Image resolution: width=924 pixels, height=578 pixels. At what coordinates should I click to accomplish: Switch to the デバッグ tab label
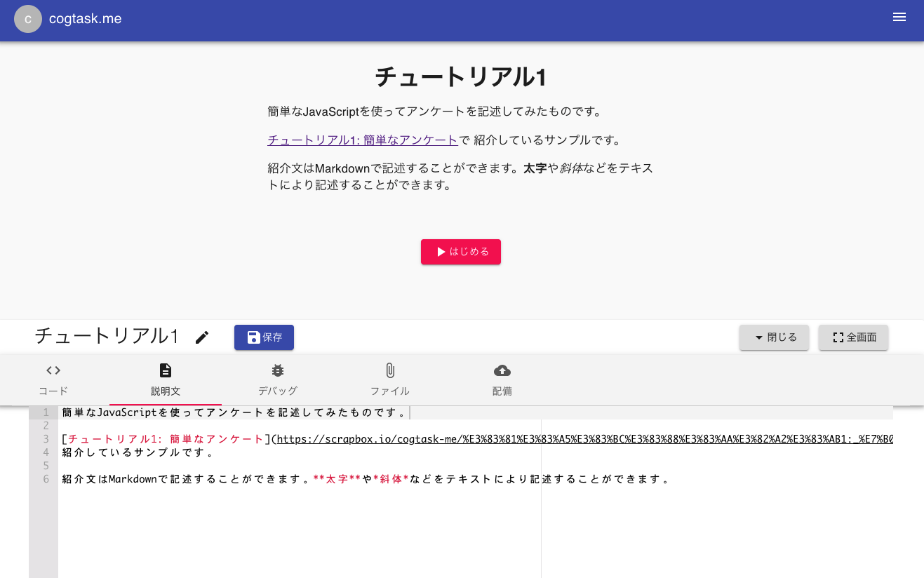point(278,391)
